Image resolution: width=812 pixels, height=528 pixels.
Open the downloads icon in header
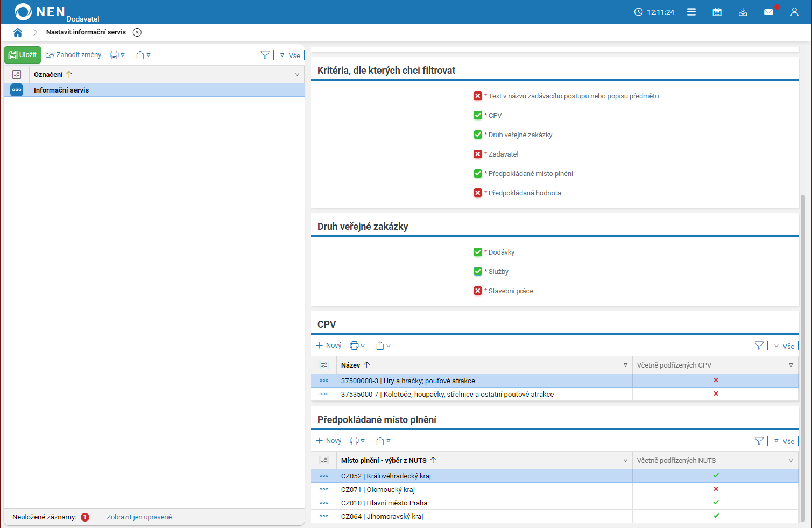(x=743, y=12)
